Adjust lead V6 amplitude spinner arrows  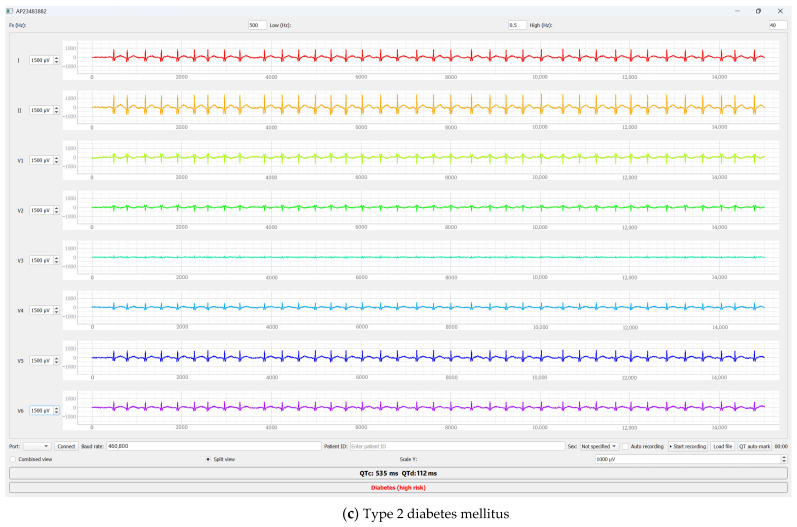pyautogui.click(x=56, y=410)
